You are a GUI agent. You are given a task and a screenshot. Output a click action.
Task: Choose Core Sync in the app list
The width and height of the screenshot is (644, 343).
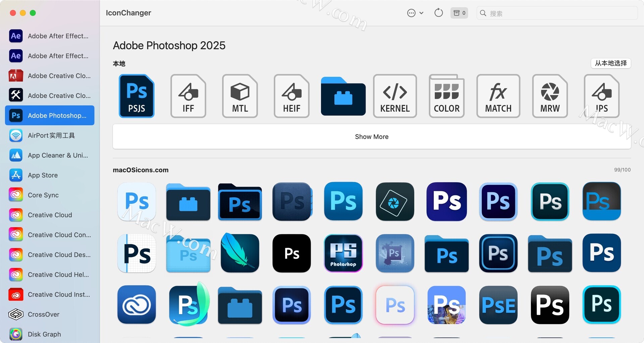[50, 195]
